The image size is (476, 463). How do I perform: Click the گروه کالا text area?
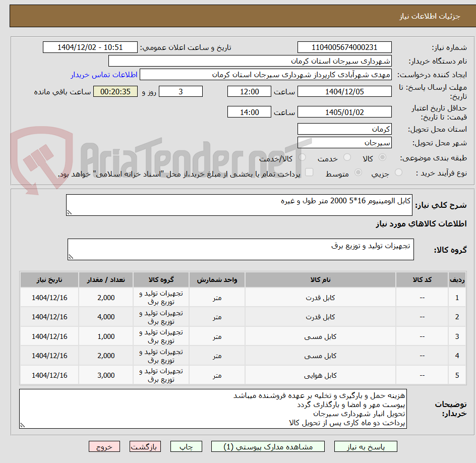[x=241, y=249]
